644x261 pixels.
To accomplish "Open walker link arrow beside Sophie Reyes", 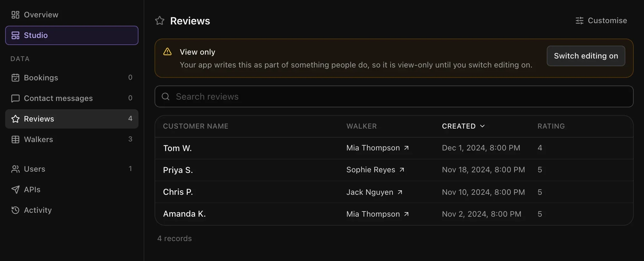I will (x=402, y=170).
